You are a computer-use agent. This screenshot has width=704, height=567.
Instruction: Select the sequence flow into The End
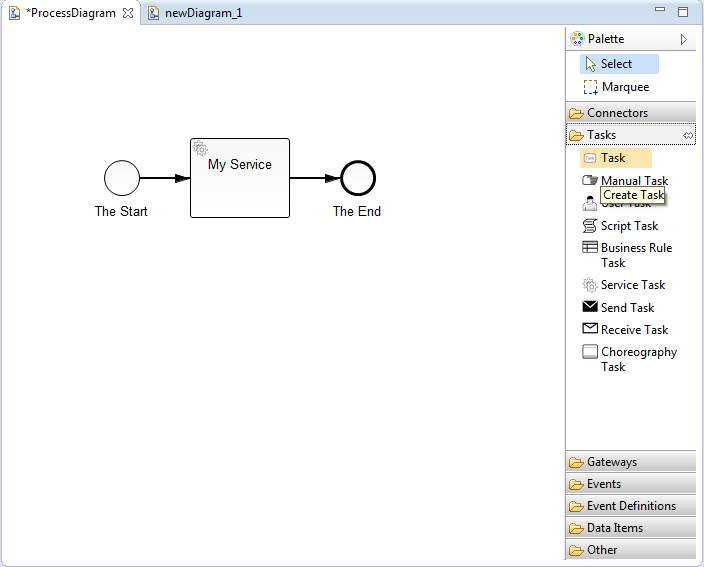coord(315,178)
